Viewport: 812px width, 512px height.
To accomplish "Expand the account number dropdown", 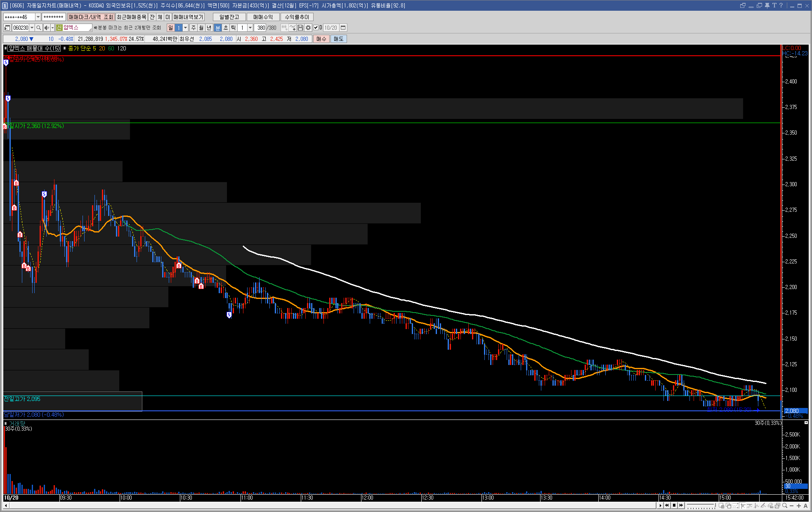I will [x=38, y=17].
